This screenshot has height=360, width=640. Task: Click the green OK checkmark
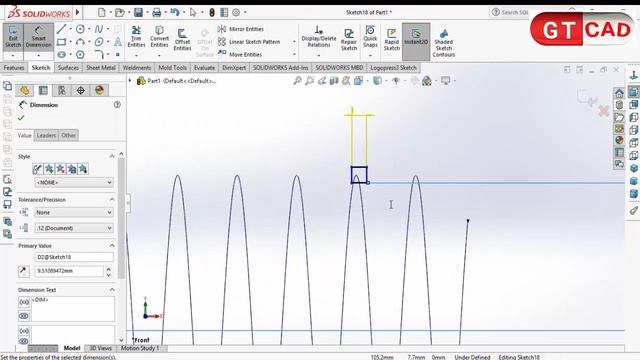pos(21,118)
